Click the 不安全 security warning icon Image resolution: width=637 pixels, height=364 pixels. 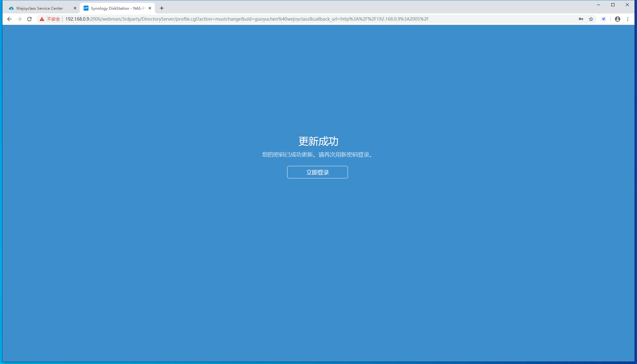click(42, 19)
